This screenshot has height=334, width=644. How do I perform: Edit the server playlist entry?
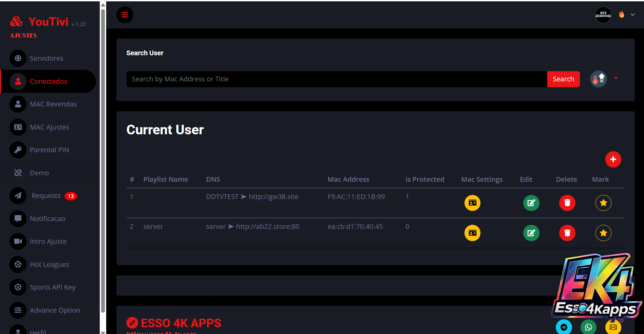[531, 233]
